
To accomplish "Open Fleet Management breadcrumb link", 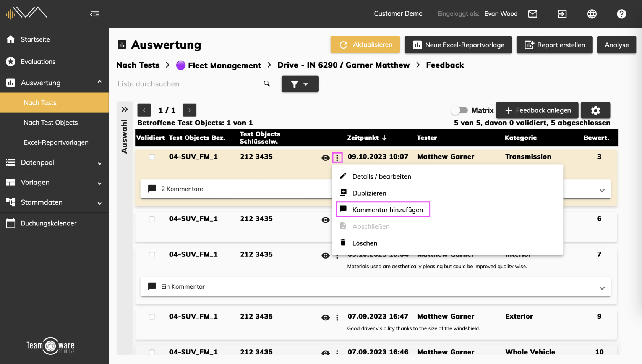I will tap(224, 65).
